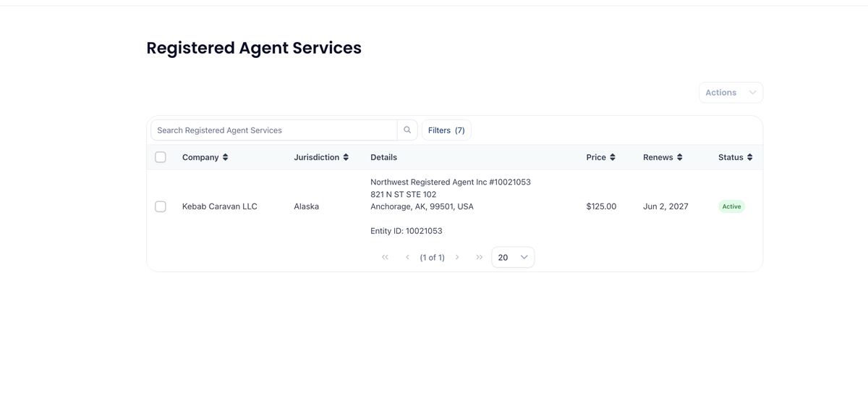The height and width of the screenshot is (420, 868).
Task: Click the $125.00 price cell
Action: tap(601, 206)
